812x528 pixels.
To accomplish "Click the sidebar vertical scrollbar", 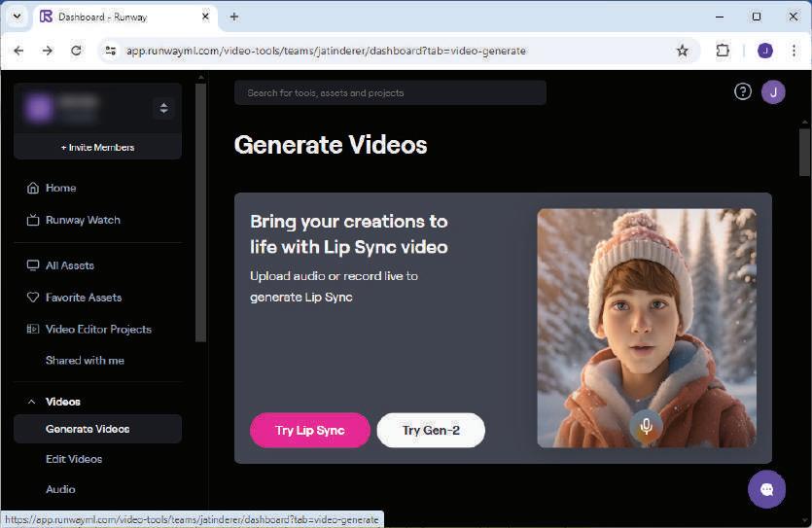I will point(201,212).
